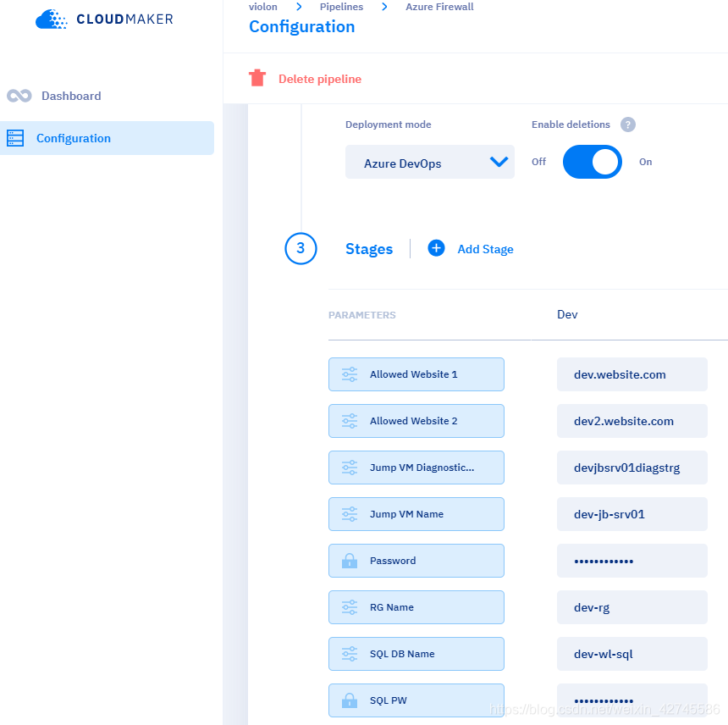Screen dimensions: 728x725
Task: Click the dev2.website.com input field
Action: tap(631, 421)
